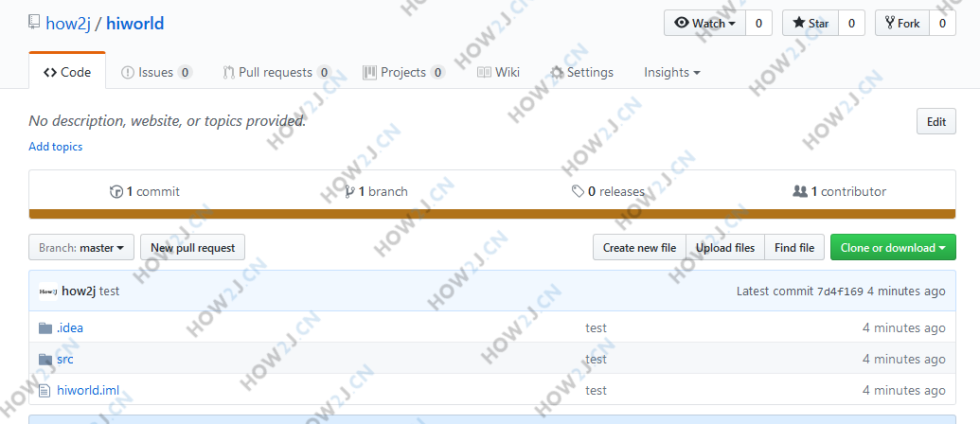980x424 pixels.
Task: Open the src folder
Action: [65, 359]
